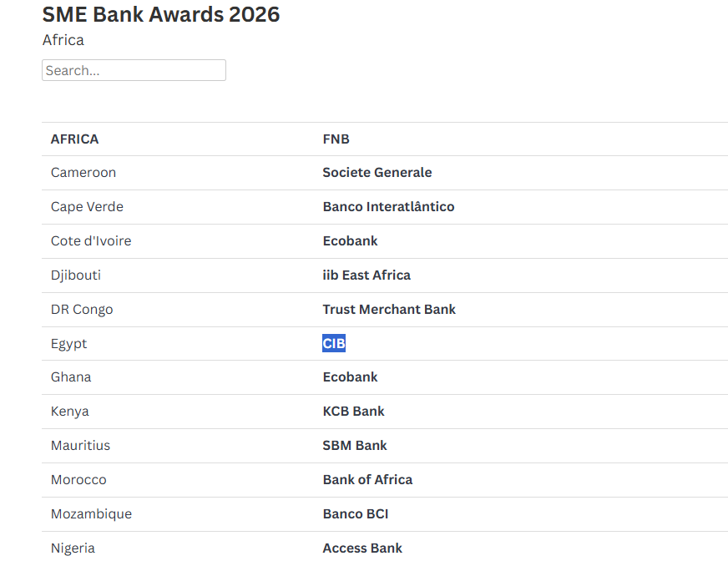Click the FNB bank name
Viewport: 728px width, 561px height.
(336, 139)
